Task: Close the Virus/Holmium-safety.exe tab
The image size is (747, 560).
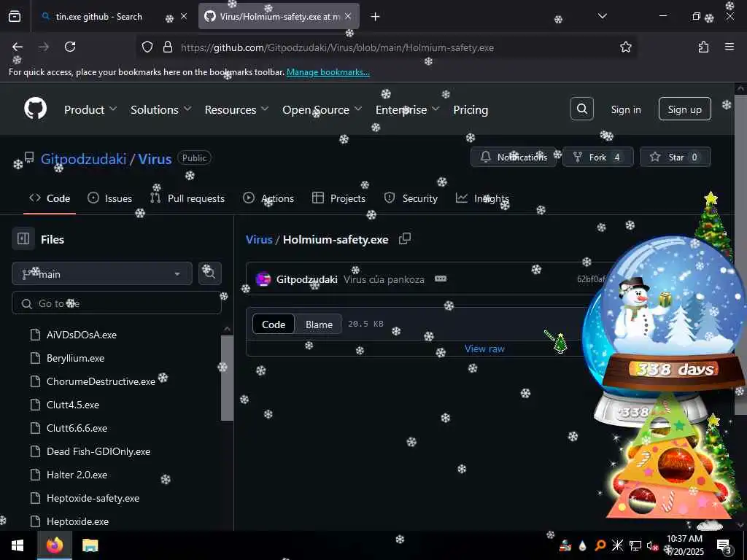Action: click(x=348, y=16)
